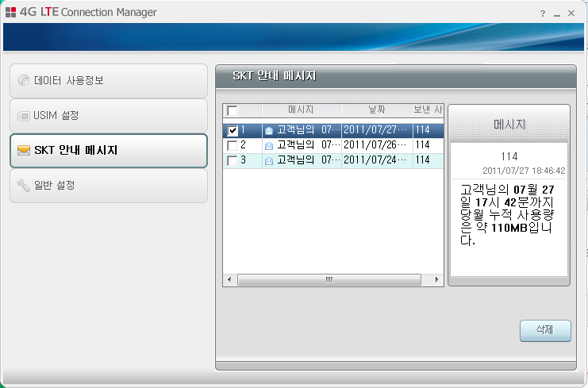Click the USIM card icon
The width and height of the screenshot is (588, 388).
point(24,116)
